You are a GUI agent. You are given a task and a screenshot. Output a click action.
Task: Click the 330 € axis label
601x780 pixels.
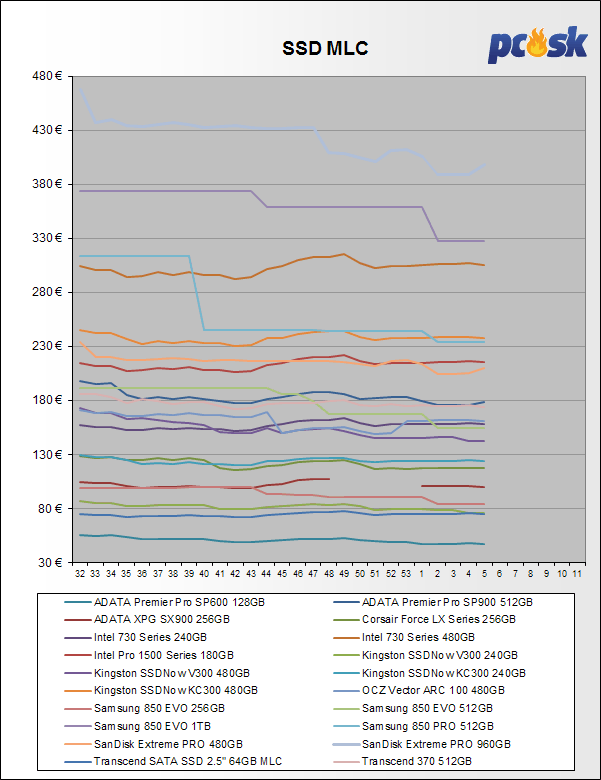point(47,238)
